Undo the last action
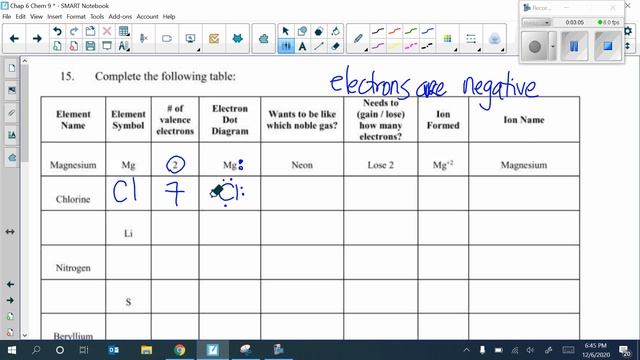The image size is (640, 360). coord(58,31)
